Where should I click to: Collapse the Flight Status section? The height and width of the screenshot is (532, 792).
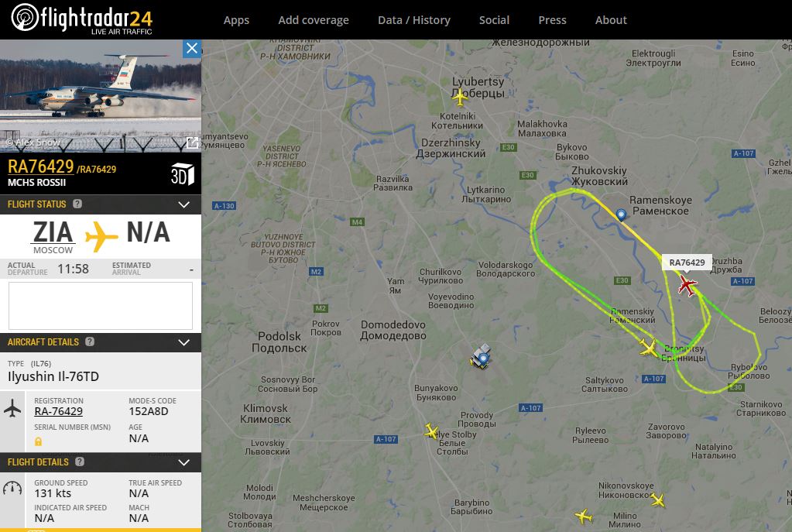click(183, 204)
